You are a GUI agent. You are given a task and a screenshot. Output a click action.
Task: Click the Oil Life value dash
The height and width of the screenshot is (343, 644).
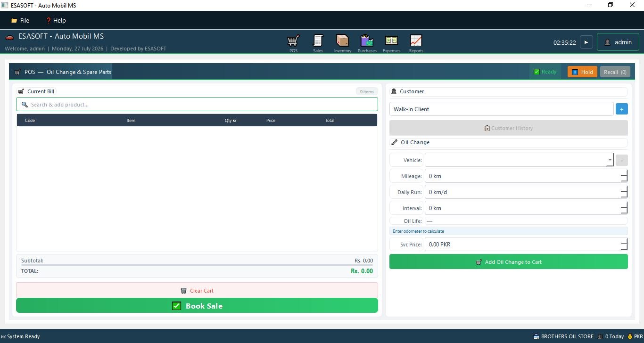pos(429,221)
